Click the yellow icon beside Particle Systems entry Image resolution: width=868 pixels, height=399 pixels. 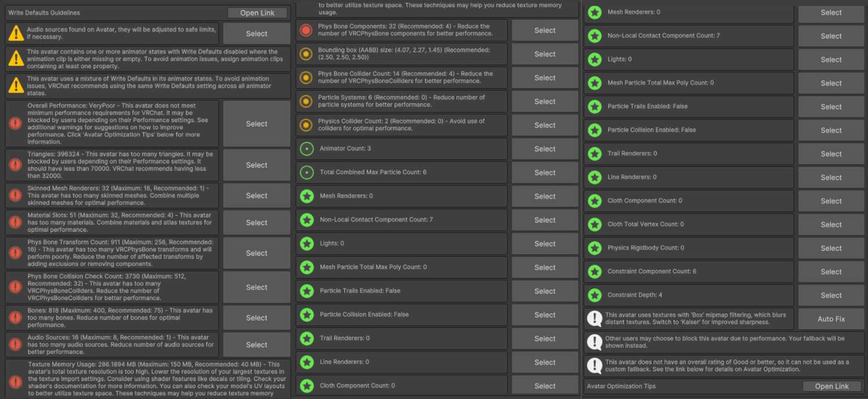tap(306, 101)
